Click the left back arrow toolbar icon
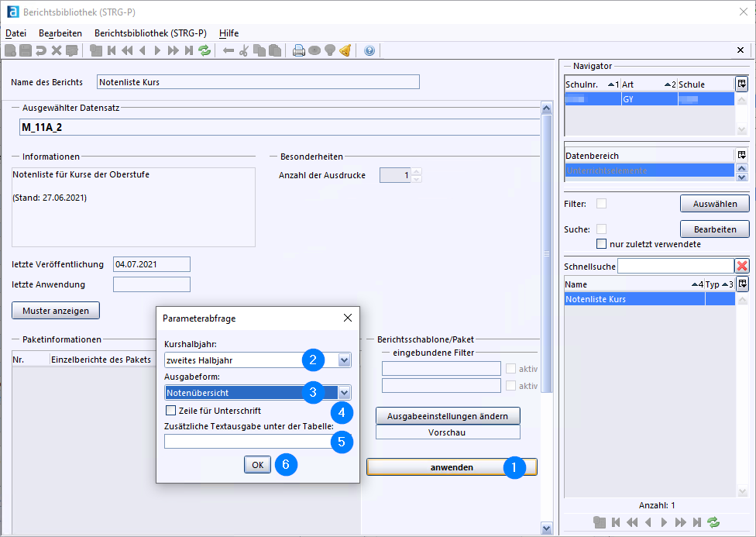 [x=229, y=50]
